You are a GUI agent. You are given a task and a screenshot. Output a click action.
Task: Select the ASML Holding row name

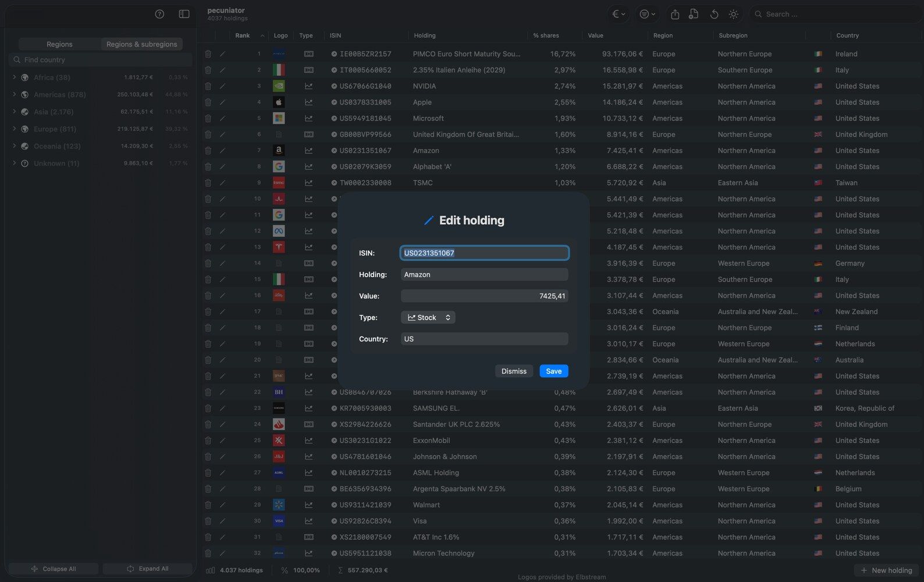click(x=436, y=473)
